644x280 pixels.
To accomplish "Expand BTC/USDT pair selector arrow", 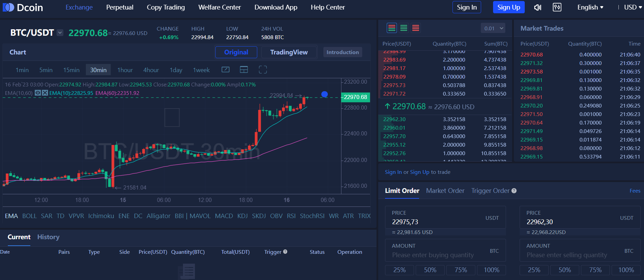I will 60,33.
